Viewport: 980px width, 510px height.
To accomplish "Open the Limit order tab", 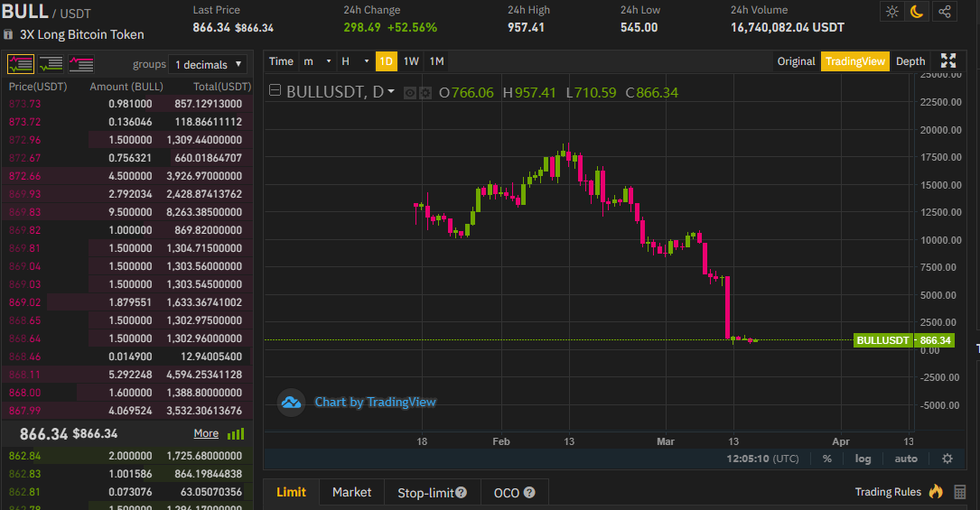I will click(x=291, y=492).
